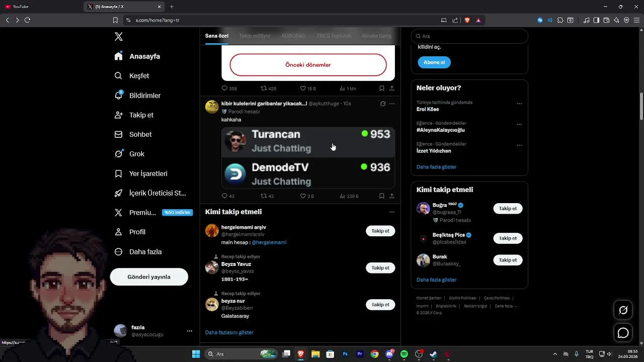
Task: Click the X logo in sidebar
Action: point(119,37)
